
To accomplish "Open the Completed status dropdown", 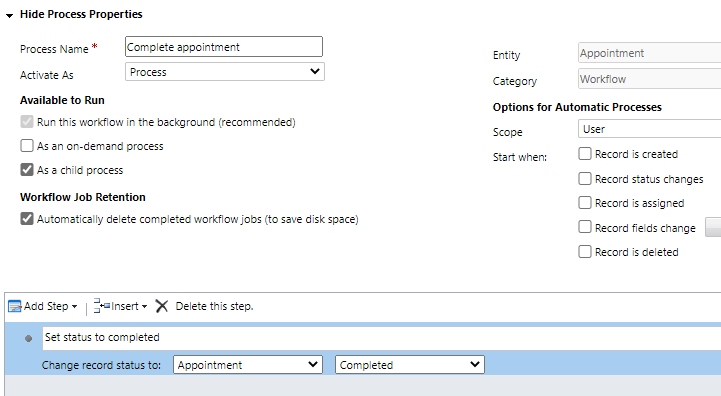I will (x=410, y=365).
